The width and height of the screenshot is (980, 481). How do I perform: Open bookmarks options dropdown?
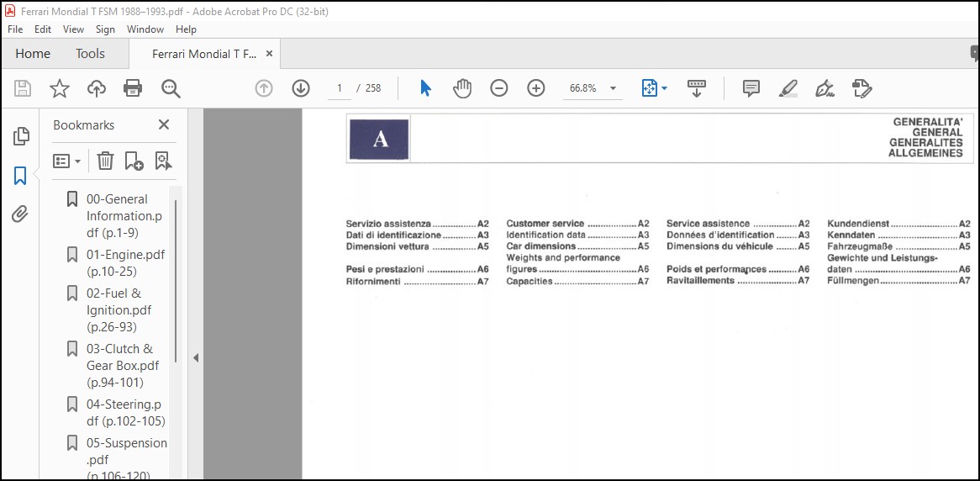click(x=67, y=161)
